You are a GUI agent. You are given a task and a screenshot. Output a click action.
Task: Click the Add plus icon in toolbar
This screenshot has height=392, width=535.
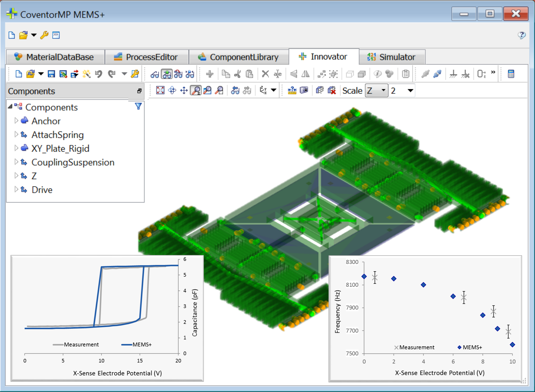(210, 74)
